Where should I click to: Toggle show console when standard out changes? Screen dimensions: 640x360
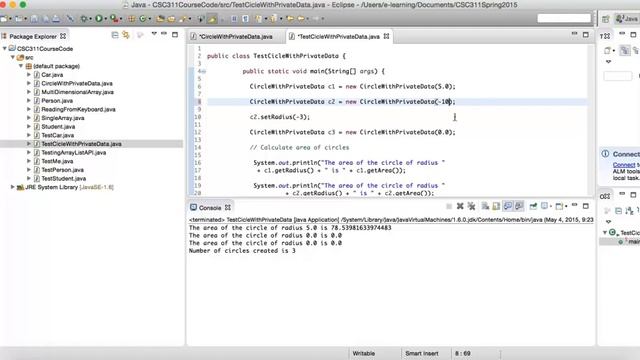[x=507, y=206]
